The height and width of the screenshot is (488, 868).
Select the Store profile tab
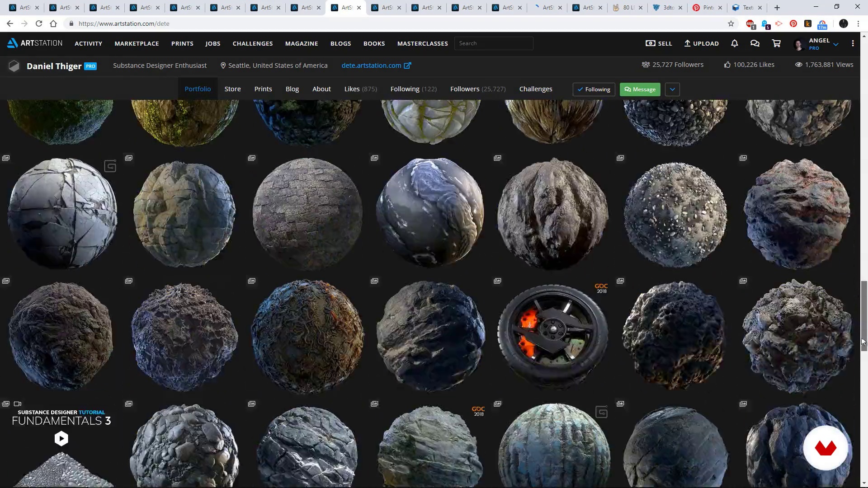click(232, 89)
